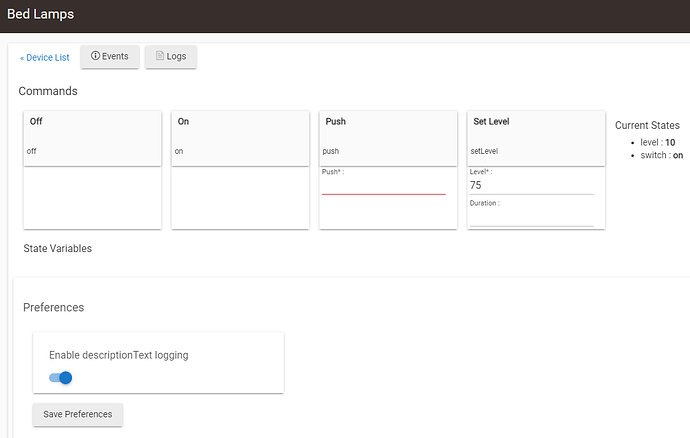Click the Current States heading
The image size is (690, 438).
click(647, 125)
